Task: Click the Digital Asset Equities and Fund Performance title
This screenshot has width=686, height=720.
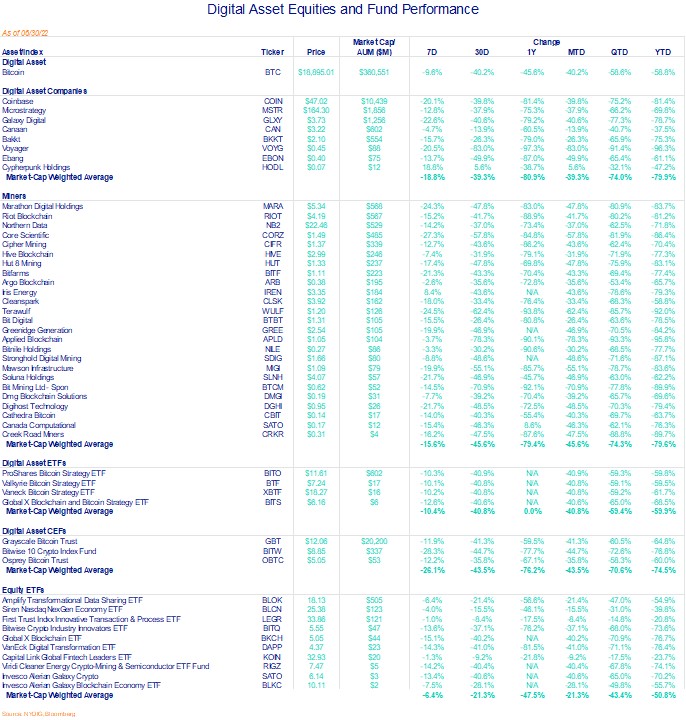Action: 343,12
